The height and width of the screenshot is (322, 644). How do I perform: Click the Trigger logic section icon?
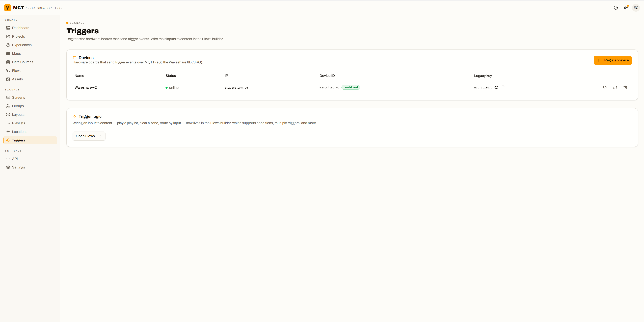74,116
